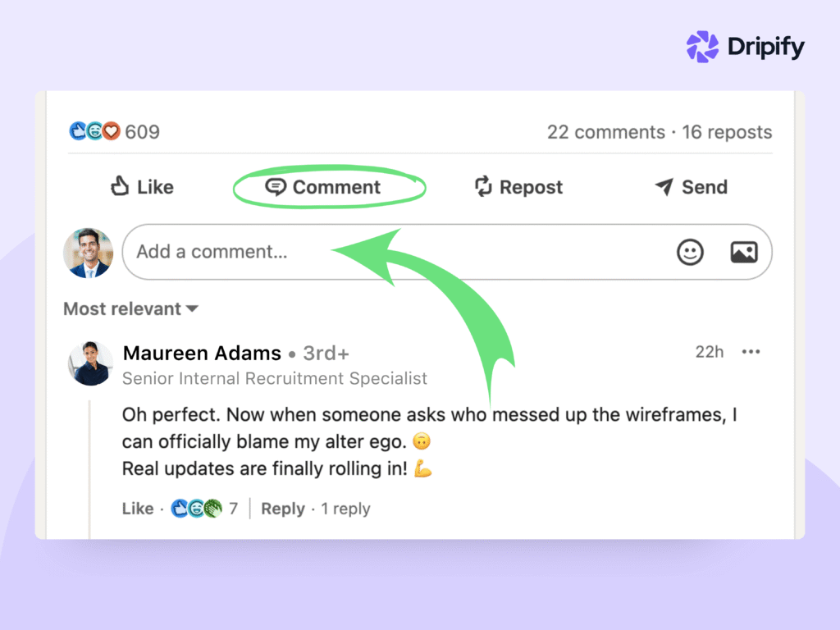The height and width of the screenshot is (630, 840).
Task: Open the three-dot menu on Maureen's comment
Action: [751, 351]
